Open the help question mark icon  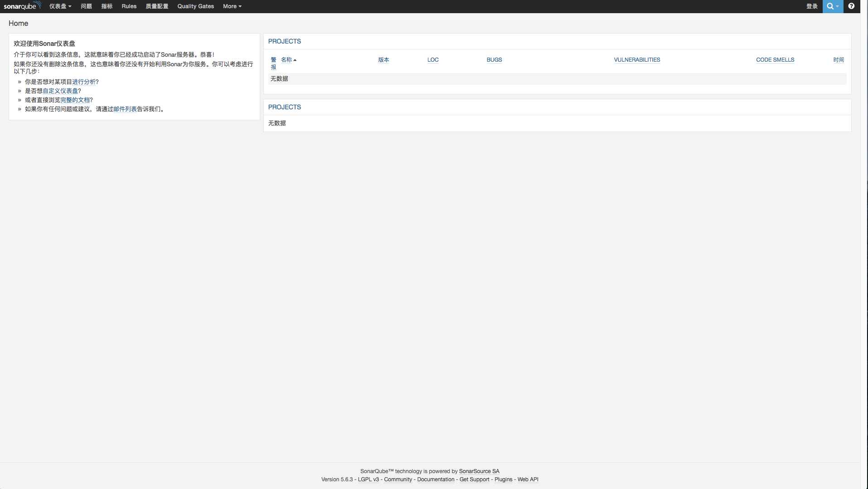(851, 6)
